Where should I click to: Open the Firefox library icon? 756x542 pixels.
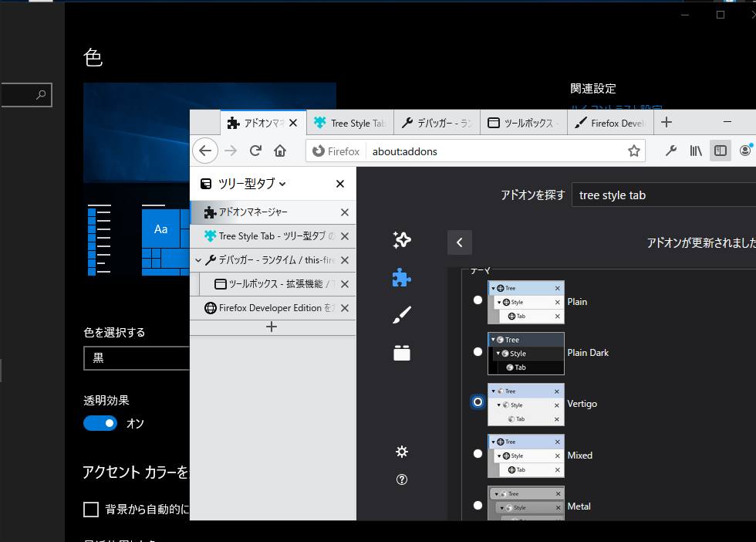(x=696, y=151)
